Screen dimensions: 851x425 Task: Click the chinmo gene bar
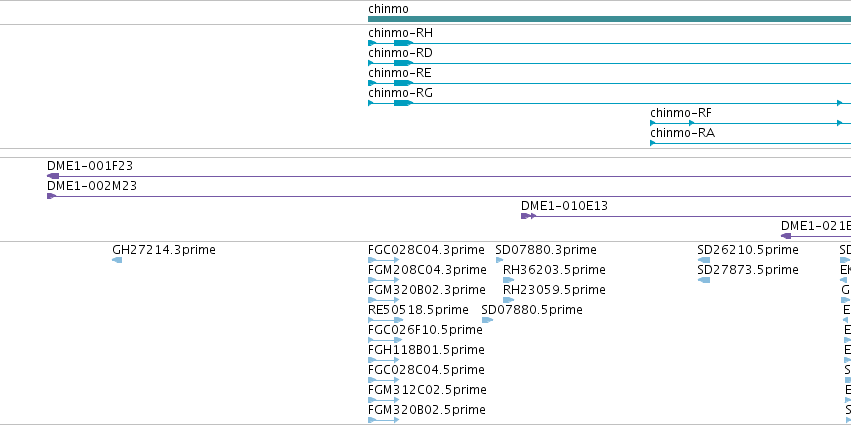point(609,19)
